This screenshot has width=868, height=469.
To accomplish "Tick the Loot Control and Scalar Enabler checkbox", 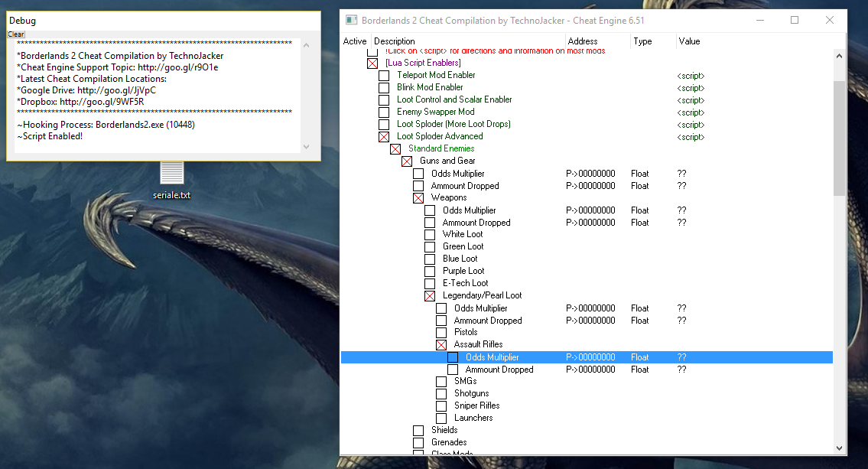I will [384, 99].
